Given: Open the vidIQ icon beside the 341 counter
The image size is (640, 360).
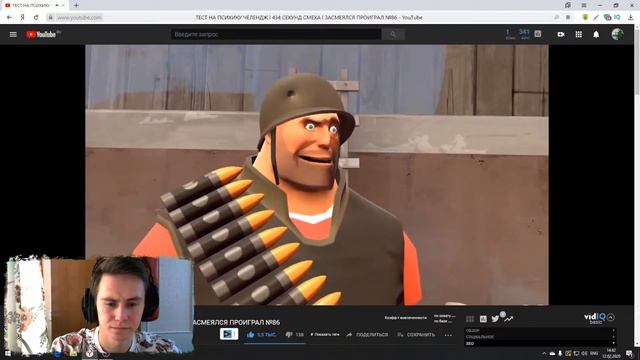Looking at the screenshot, I should (x=538, y=34).
